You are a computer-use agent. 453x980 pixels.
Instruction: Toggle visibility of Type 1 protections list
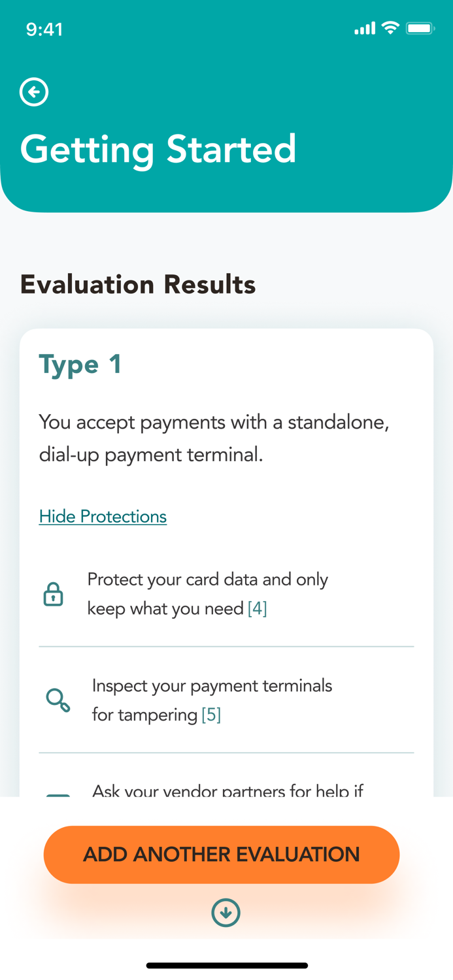click(103, 517)
